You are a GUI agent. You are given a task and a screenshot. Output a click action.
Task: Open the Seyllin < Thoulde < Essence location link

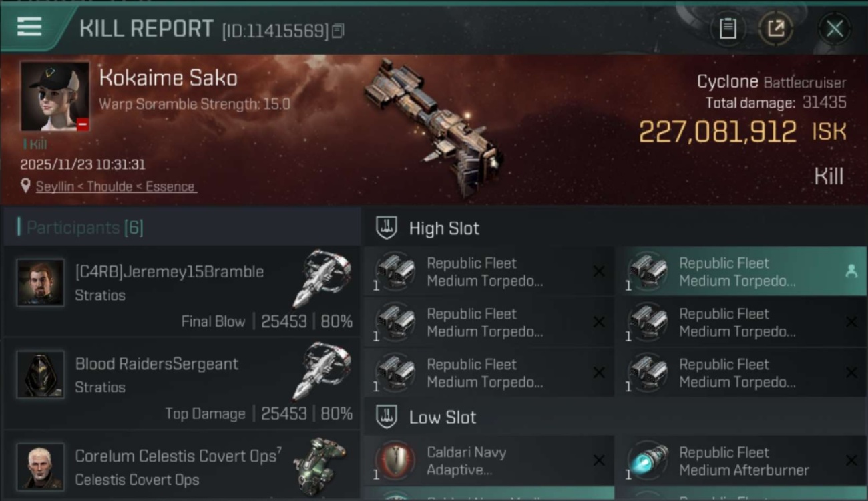(116, 187)
